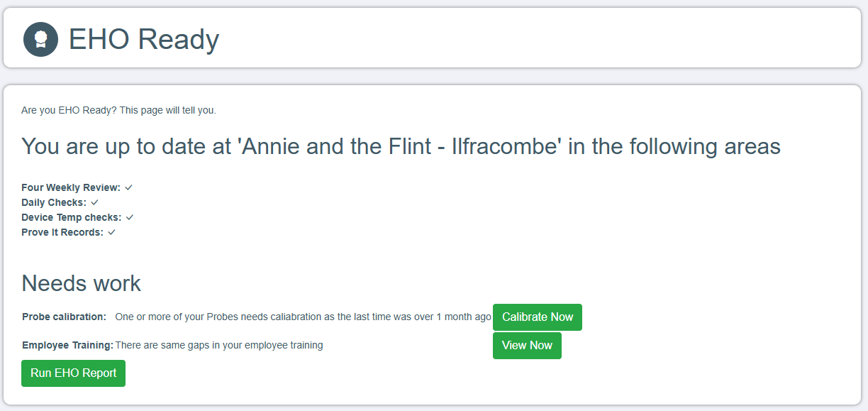The height and width of the screenshot is (411, 868).
Task: Click the 'Needs work' heading
Action: (x=81, y=283)
